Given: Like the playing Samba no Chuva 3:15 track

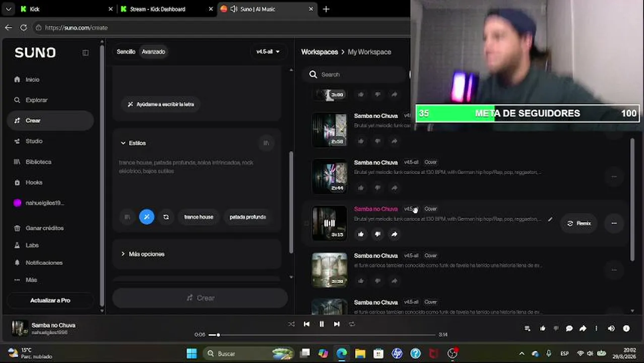Looking at the screenshot, I should 361,234.
